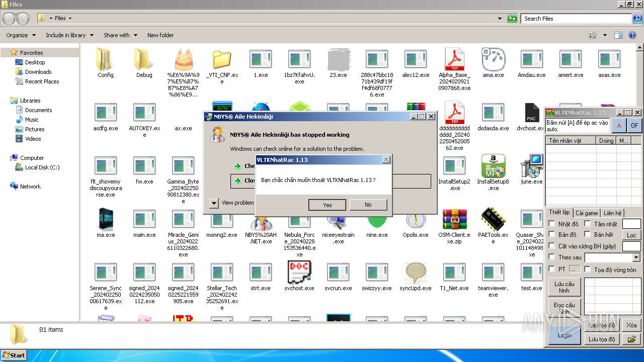Toggle the Nhặt đồ checkbox
644x362 pixels.
[552, 224]
